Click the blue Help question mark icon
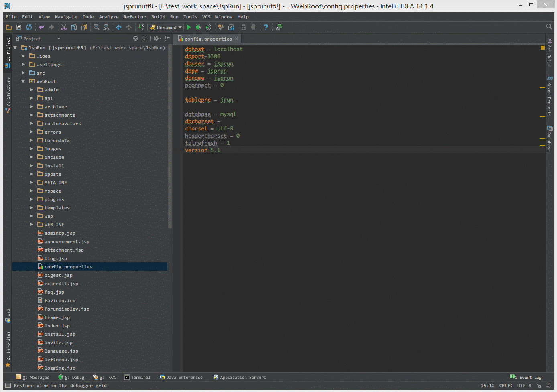This screenshot has width=557, height=392. coord(266,27)
